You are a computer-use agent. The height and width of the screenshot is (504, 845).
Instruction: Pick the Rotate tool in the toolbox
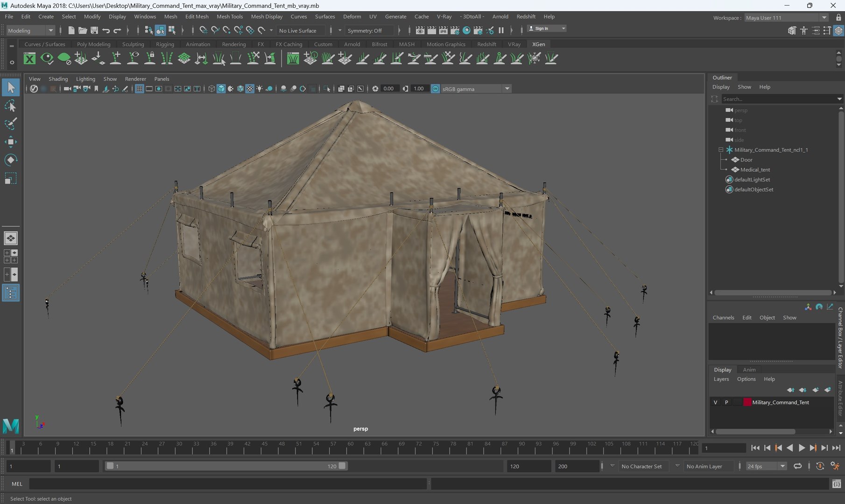point(11,160)
